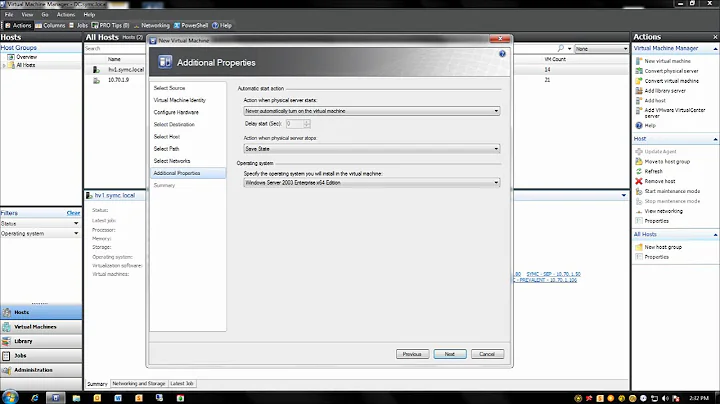Image resolution: width=720 pixels, height=404 pixels.
Task: Open the View menu
Action: click(27, 15)
